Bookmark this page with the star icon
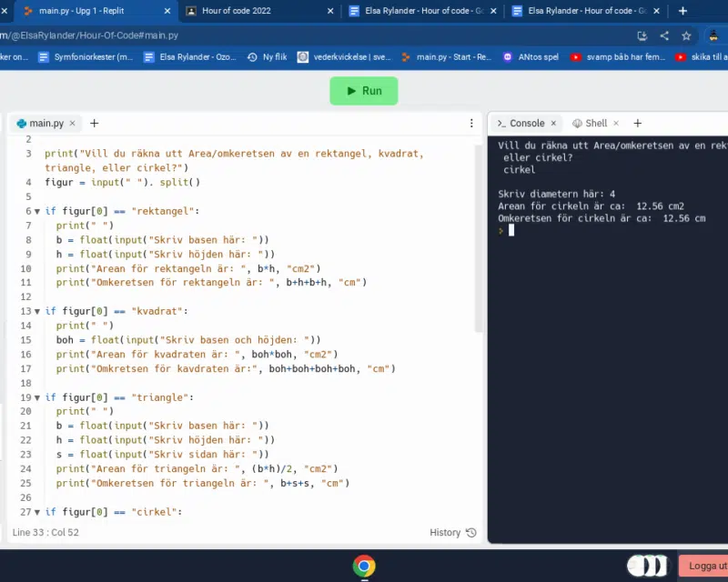This screenshot has height=582, width=728. (x=686, y=35)
